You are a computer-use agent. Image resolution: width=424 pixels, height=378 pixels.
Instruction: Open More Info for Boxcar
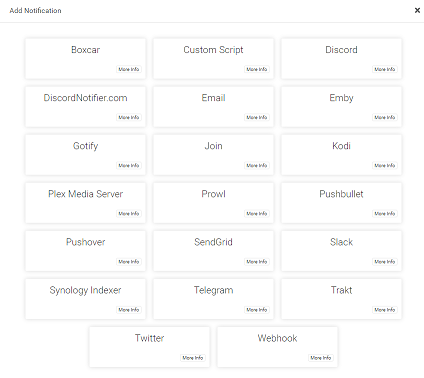click(129, 69)
